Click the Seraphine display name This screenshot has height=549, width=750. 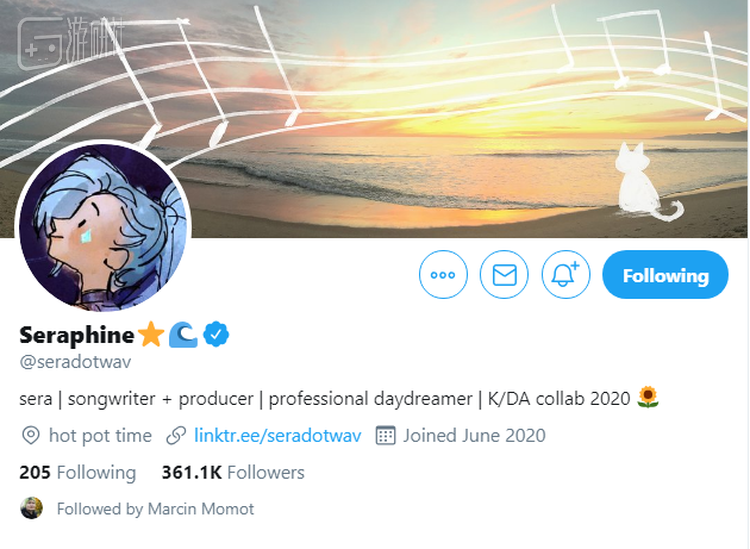(76, 334)
